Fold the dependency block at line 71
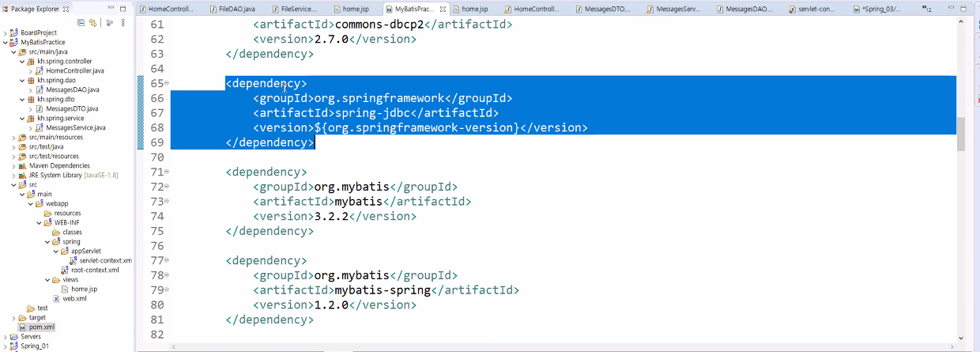The width and height of the screenshot is (980, 352). (x=167, y=172)
